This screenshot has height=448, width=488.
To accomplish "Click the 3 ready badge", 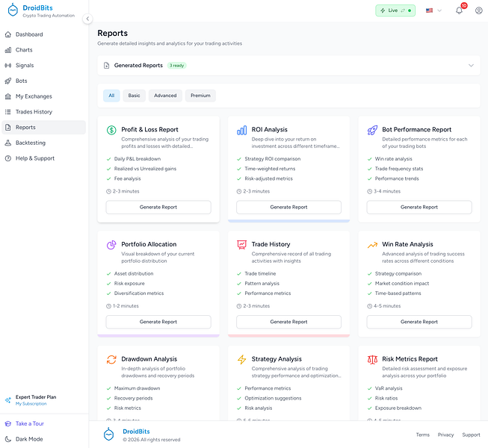I will click(177, 66).
